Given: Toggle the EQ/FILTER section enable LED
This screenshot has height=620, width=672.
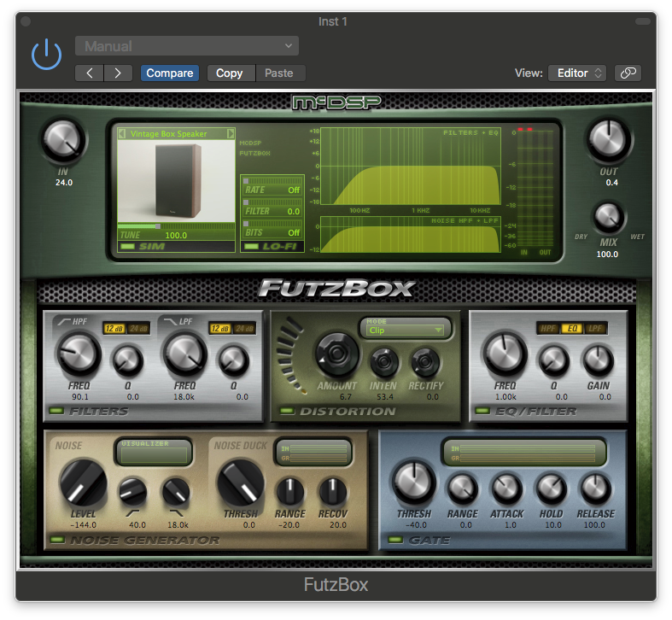Looking at the screenshot, I should (x=482, y=411).
